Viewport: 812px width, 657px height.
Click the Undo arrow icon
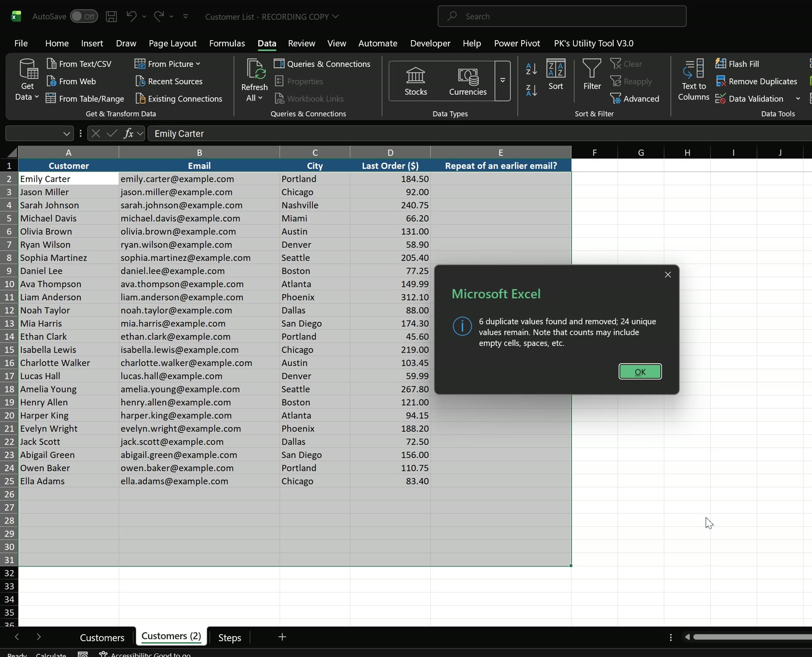click(131, 16)
